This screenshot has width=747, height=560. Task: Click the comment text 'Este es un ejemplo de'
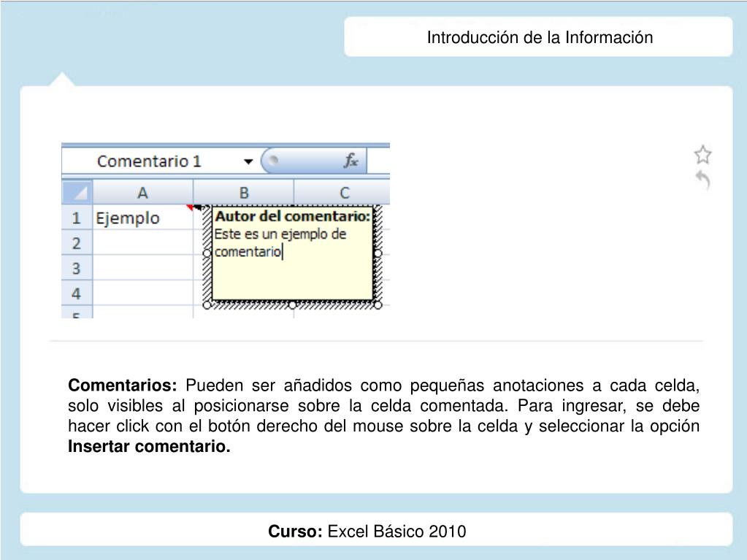coord(280,234)
